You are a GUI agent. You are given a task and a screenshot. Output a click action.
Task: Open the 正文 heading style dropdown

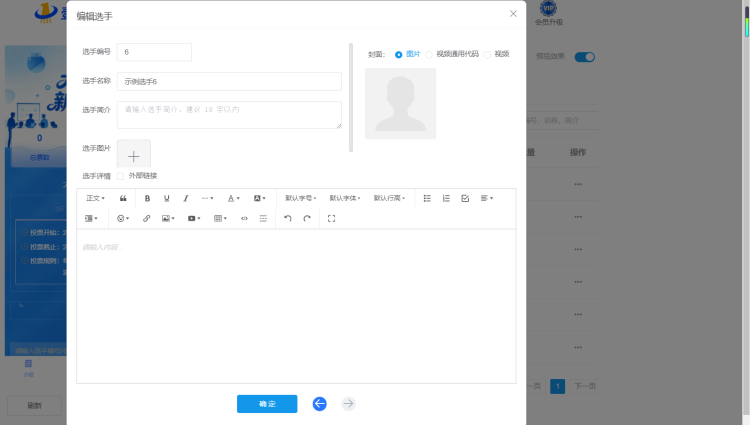[95, 198]
